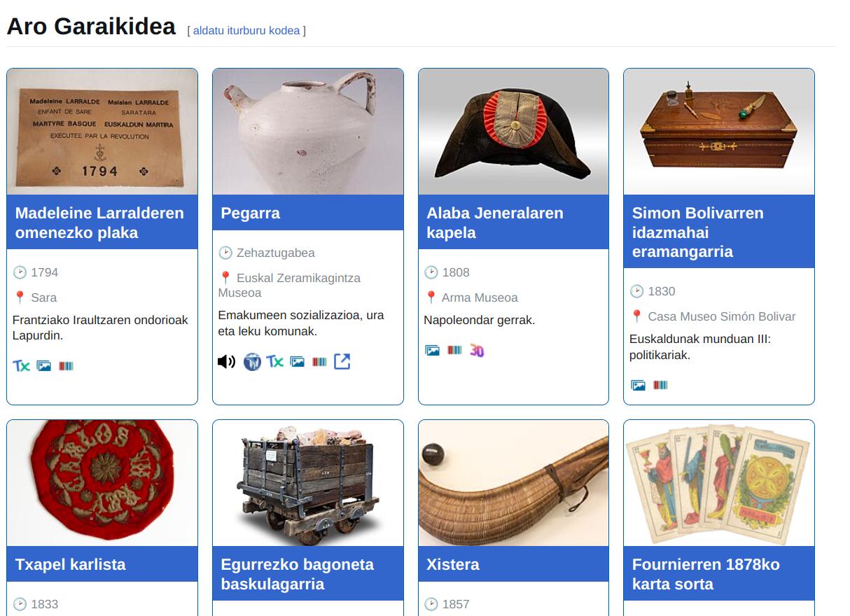
Task: Open the image gallery icon in Simon Bolivar card
Action: tap(638, 385)
